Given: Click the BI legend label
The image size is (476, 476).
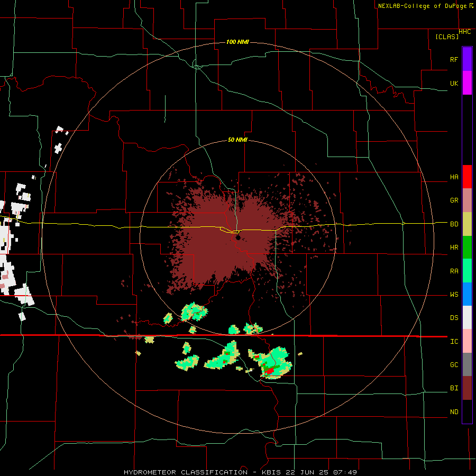Looking at the screenshot, I should pos(454,388).
